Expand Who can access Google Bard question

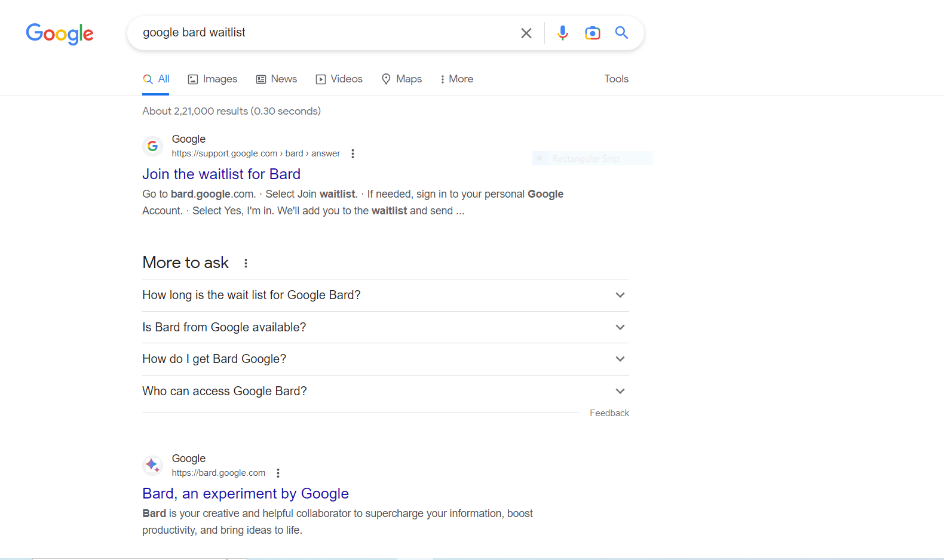tap(385, 391)
